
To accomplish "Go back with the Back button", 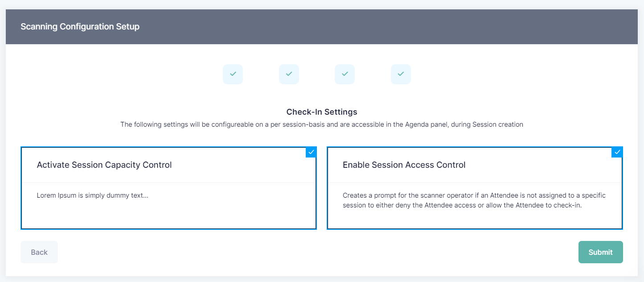I will [39, 252].
